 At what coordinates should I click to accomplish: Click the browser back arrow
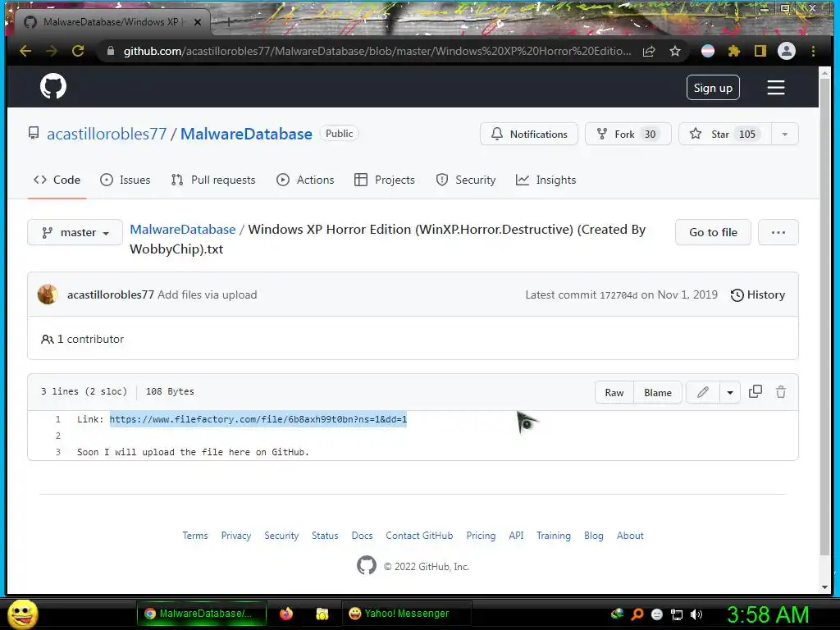coord(25,51)
